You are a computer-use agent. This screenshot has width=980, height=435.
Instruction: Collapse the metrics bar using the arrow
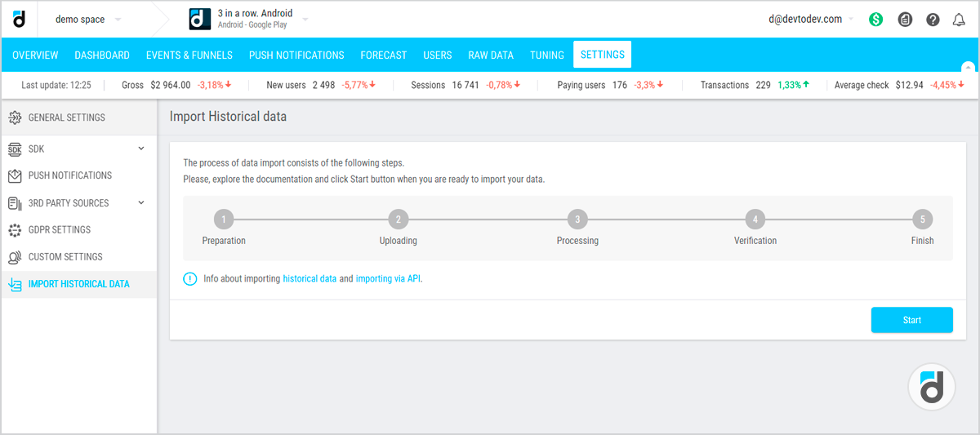pyautogui.click(x=968, y=68)
